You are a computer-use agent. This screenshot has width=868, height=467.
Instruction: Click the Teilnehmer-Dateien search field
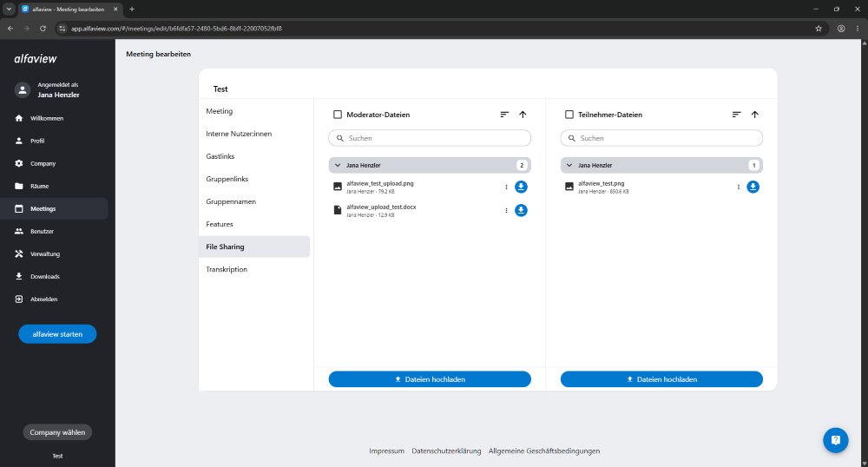click(x=661, y=138)
